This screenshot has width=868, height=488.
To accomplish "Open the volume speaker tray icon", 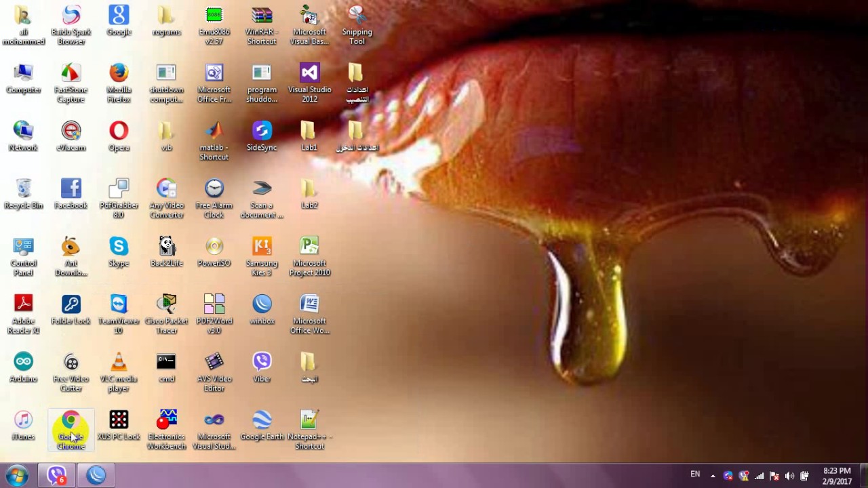I will point(789,476).
